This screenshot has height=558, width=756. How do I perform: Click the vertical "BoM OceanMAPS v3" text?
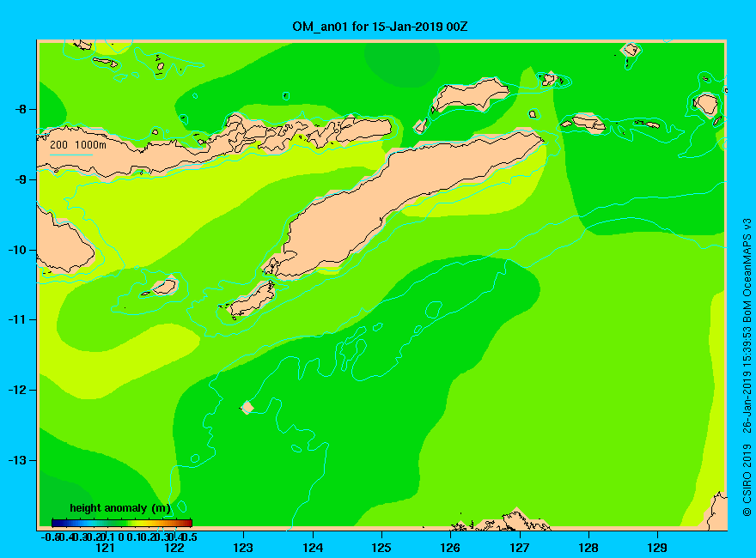(747, 270)
